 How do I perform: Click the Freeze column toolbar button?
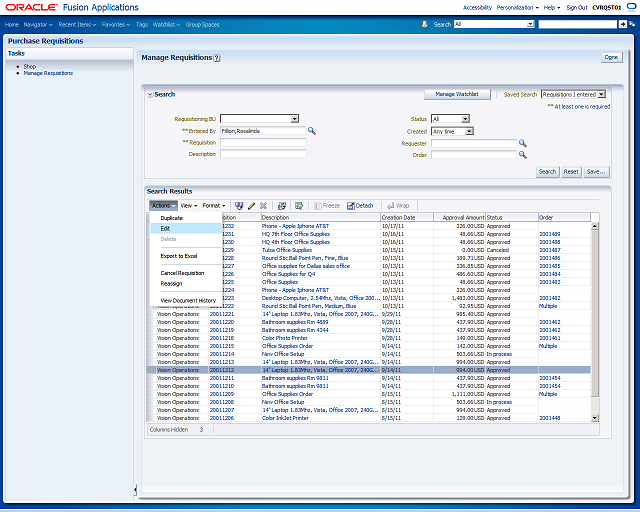coord(327,206)
